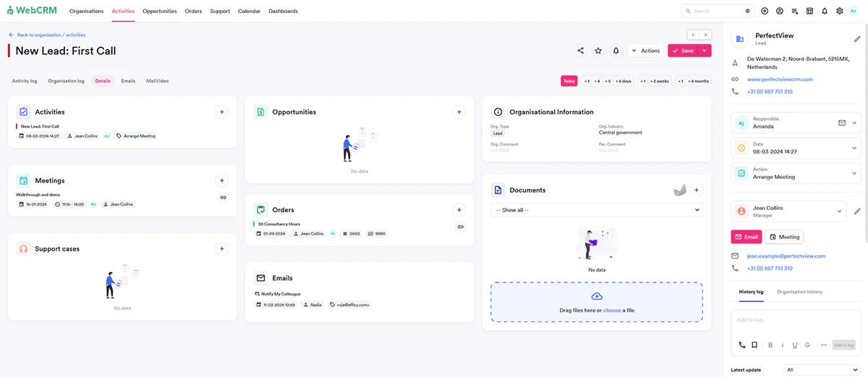Edit PerfectView organisation with pencil icon
868x378 pixels.
click(x=857, y=39)
